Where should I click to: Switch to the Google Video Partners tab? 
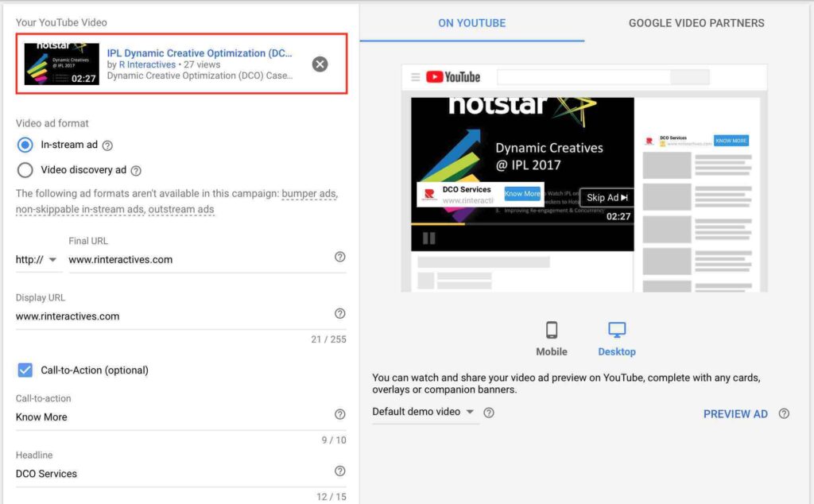[x=696, y=23]
